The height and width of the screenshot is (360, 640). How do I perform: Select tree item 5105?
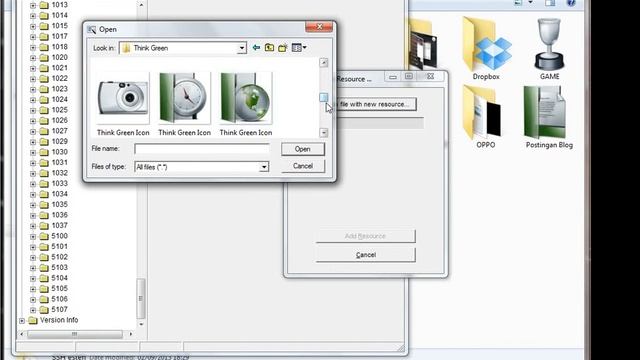tap(60, 289)
